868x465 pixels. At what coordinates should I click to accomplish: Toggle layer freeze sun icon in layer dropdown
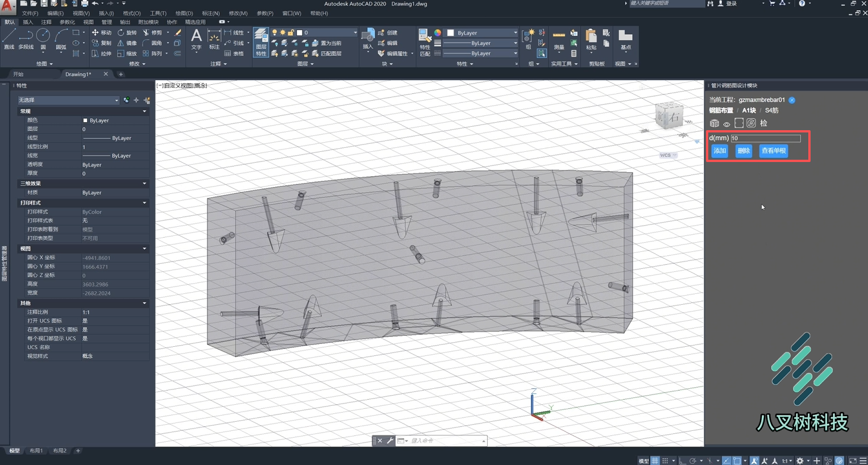[x=283, y=32]
